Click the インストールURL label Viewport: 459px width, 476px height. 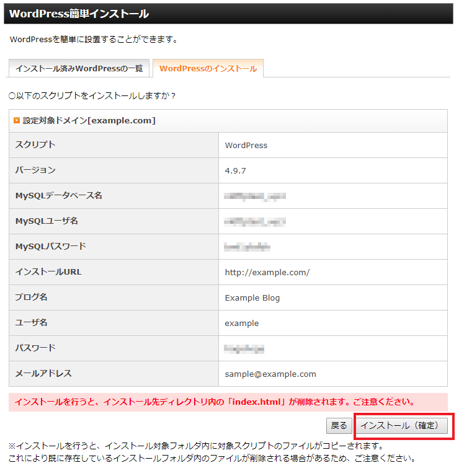[48, 271]
